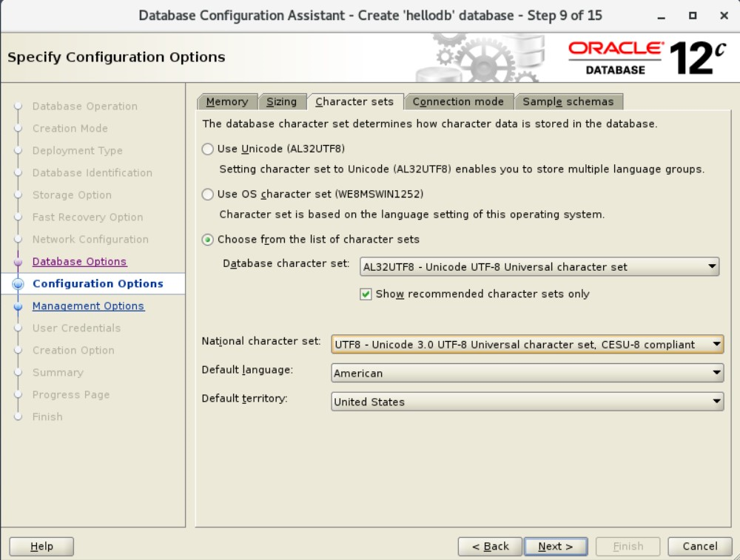This screenshot has height=560, width=740.
Task: Click the 'Database Operation' step text
Action: 85,106
